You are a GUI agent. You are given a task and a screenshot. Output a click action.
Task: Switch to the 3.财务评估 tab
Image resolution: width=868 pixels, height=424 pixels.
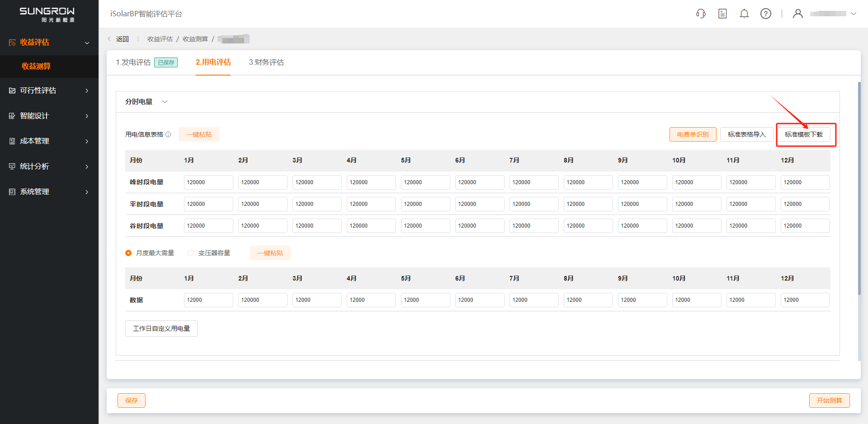(266, 62)
